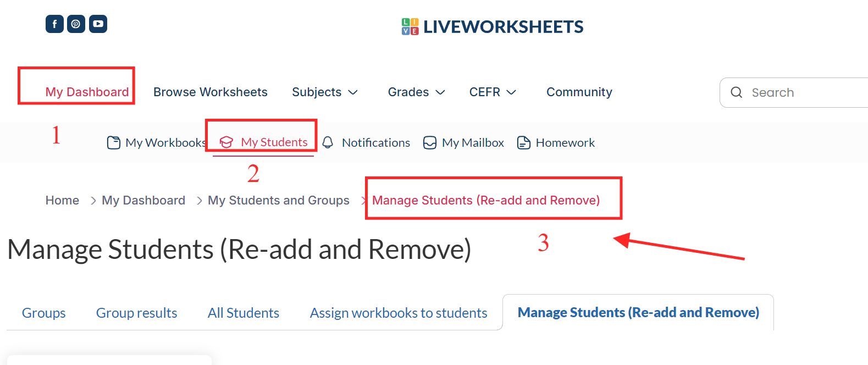Open the Liveworksheets Facebook page icon

point(54,24)
